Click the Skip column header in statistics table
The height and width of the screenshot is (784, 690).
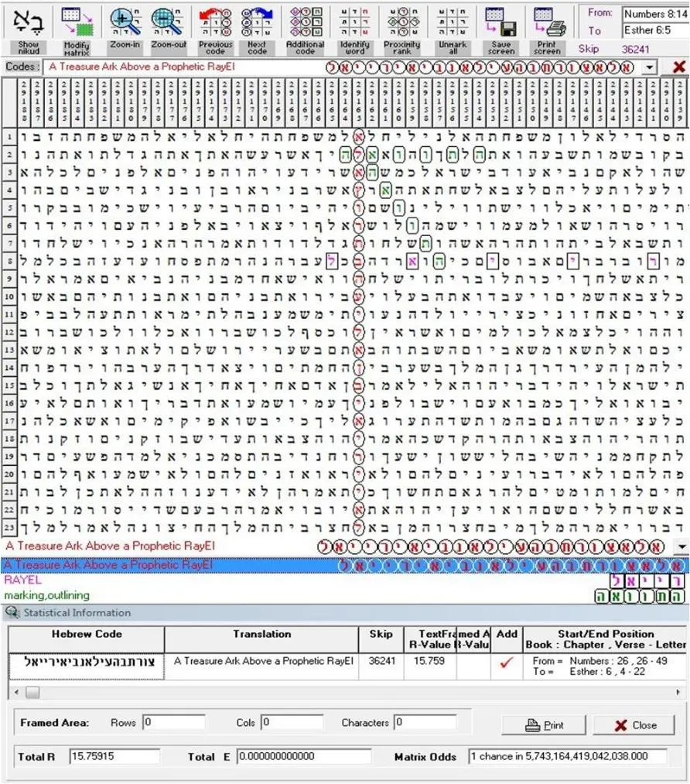tap(381, 639)
